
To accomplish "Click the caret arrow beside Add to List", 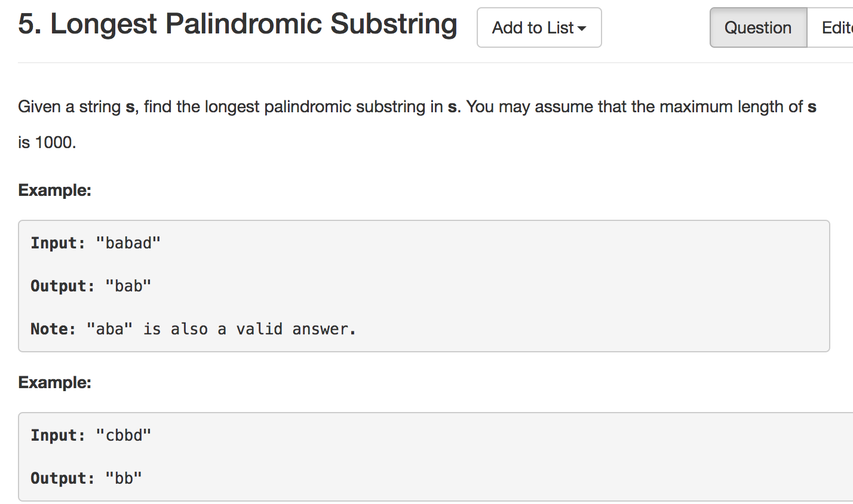I will [582, 29].
